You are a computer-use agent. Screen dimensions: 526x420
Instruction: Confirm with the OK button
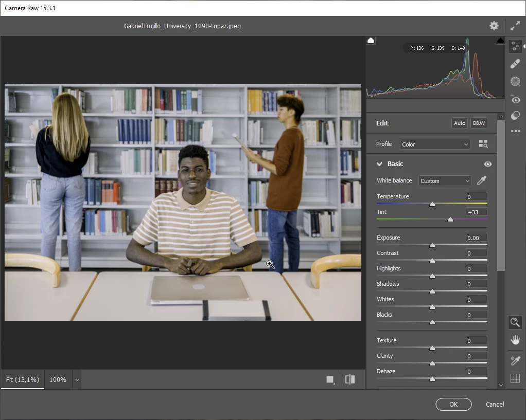(453, 404)
